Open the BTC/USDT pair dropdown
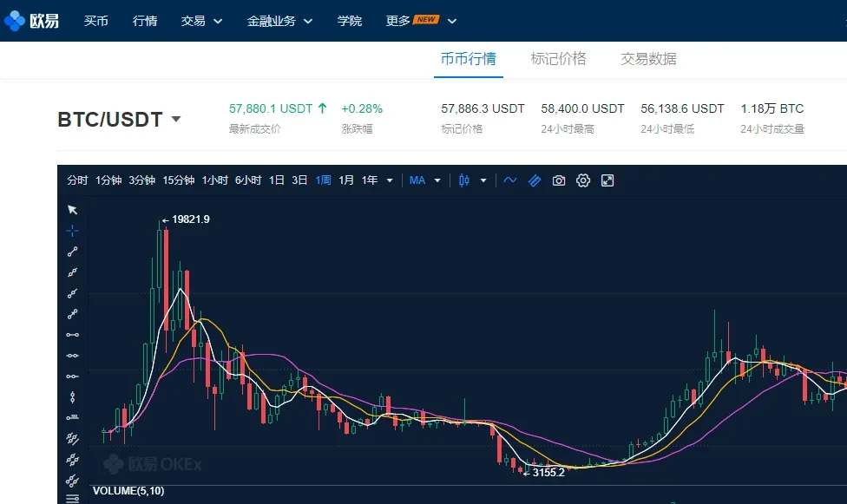 176,119
